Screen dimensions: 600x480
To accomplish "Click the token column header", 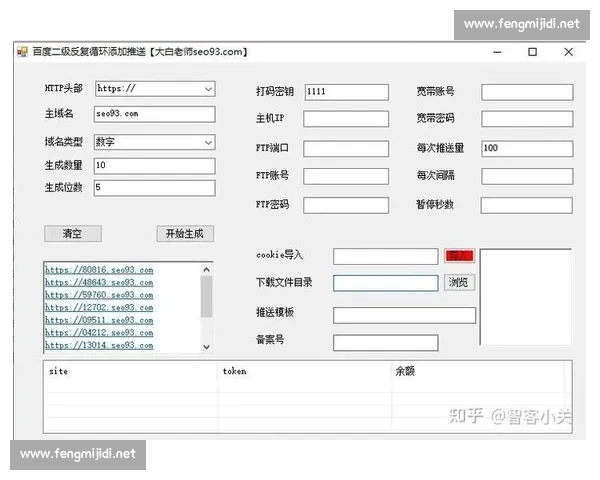I will tap(305, 371).
